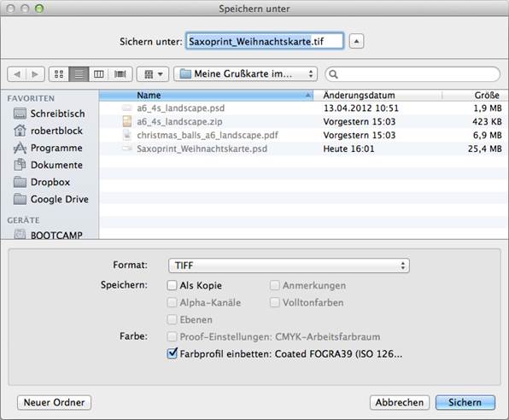The height and width of the screenshot is (420, 509).
Task: Click the a6_4s_landscape.psd file icon
Action: 127,108
